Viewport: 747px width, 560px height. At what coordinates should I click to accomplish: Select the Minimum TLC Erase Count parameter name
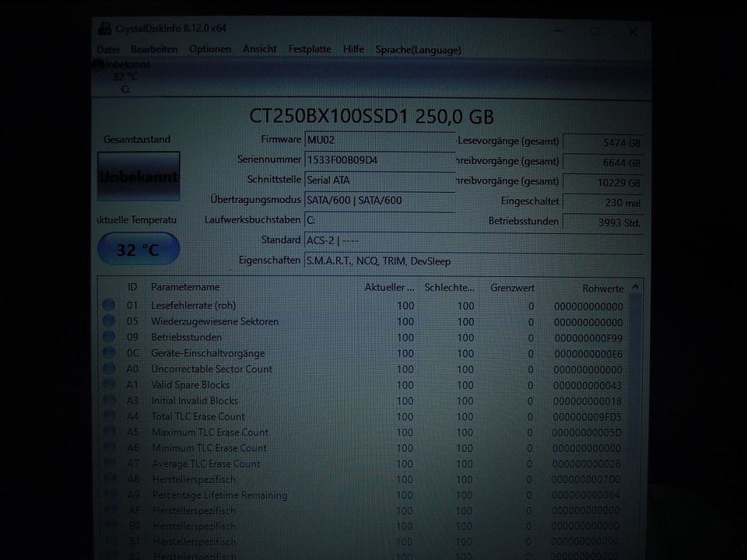coord(209,447)
